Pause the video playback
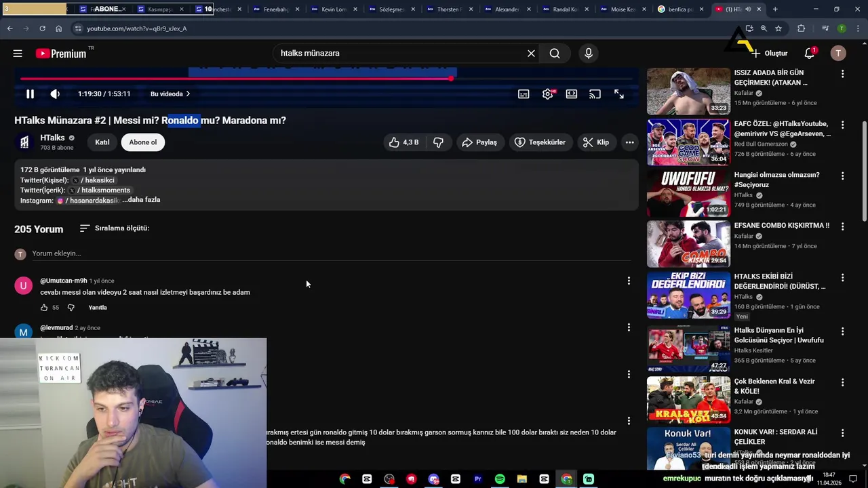Screen dimensions: 868x488 coord(30,94)
